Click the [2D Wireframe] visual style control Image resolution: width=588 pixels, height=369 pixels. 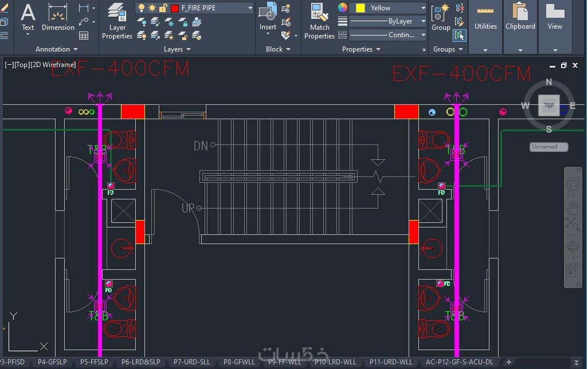click(x=53, y=65)
